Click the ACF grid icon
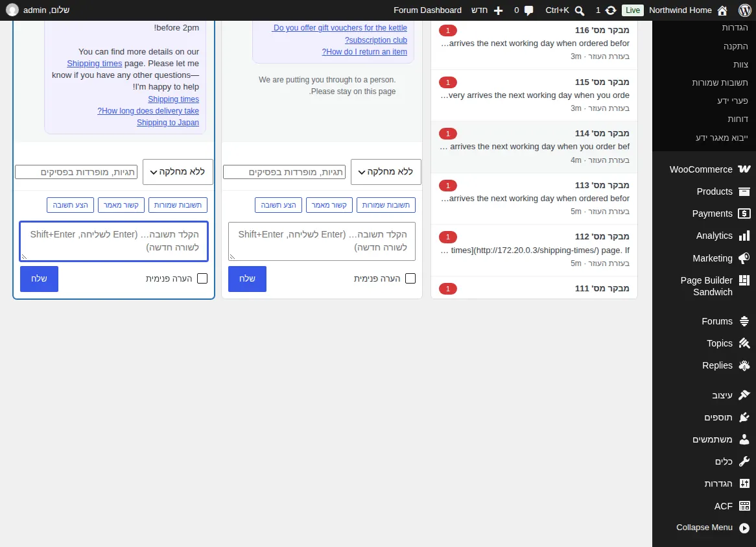Screen dimensions: 756x547 [744, 506]
